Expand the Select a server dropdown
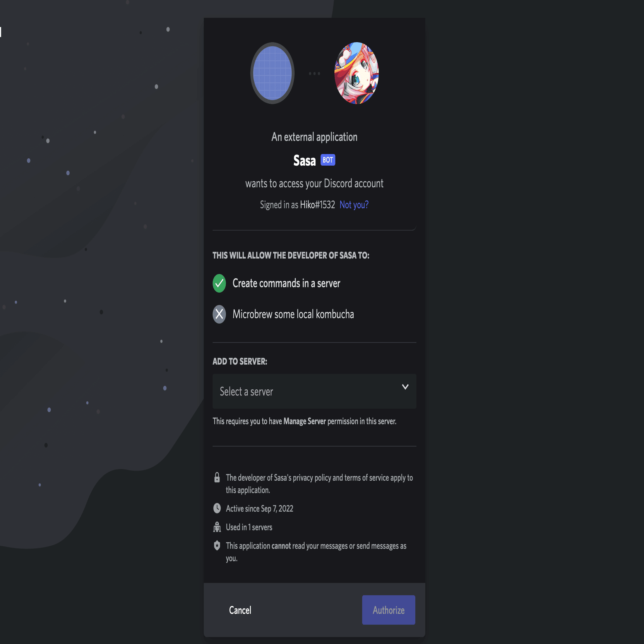644x644 pixels. tap(314, 391)
